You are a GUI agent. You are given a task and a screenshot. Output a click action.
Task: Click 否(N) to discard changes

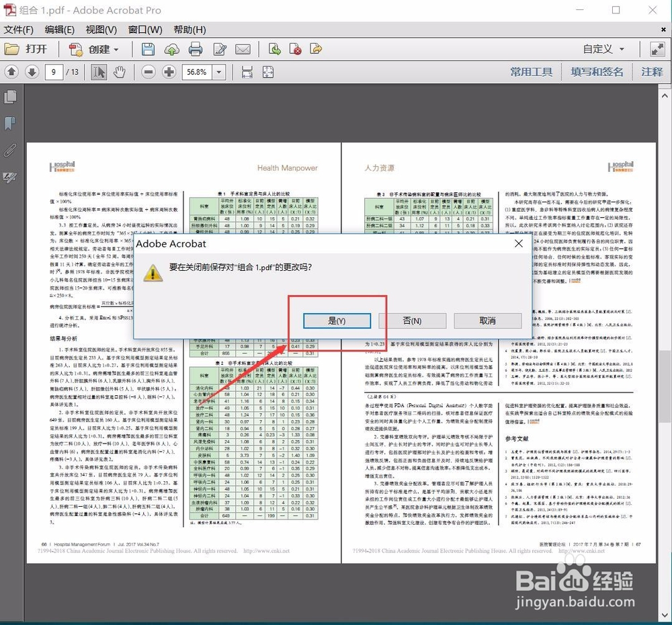[x=413, y=321]
